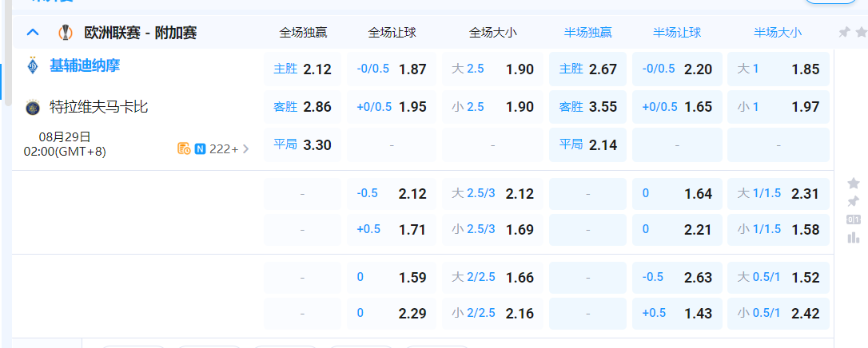The width and height of the screenshot is (868, 348).
Task: Bet on 主胜 at 2.12 full-time
Action: (x=302, y=69)
